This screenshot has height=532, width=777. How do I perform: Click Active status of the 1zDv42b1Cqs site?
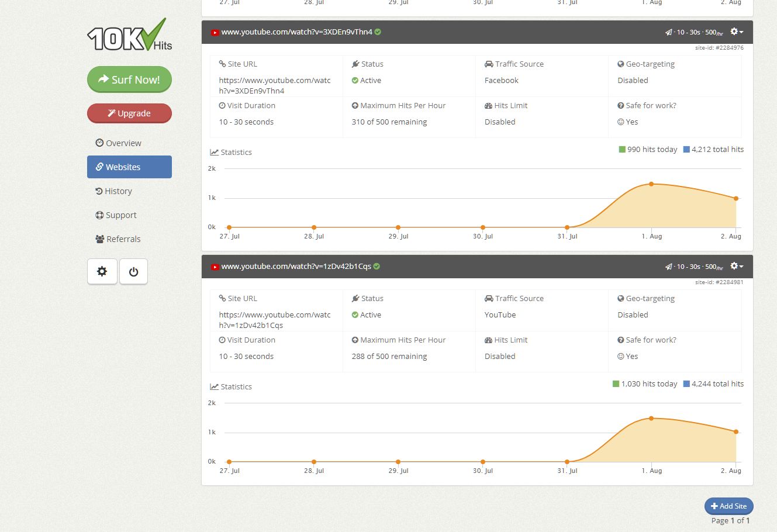(x=367, y=315)
